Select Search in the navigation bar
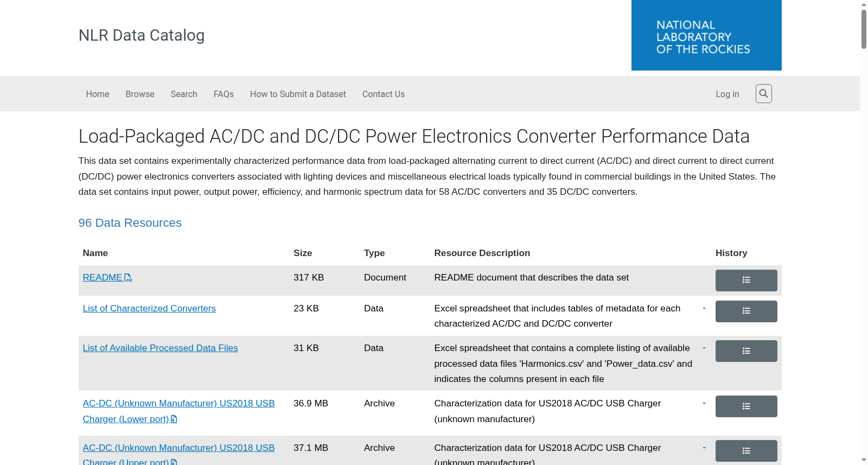Viewport: 868px width, 465px height. click(x=184, y=94)
